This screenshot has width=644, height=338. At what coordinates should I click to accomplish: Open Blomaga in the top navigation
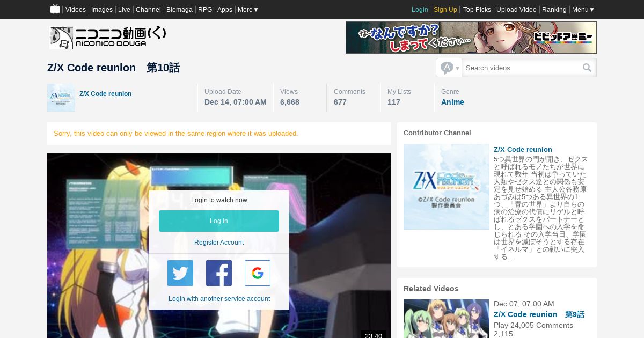click(x=179, y=10)
